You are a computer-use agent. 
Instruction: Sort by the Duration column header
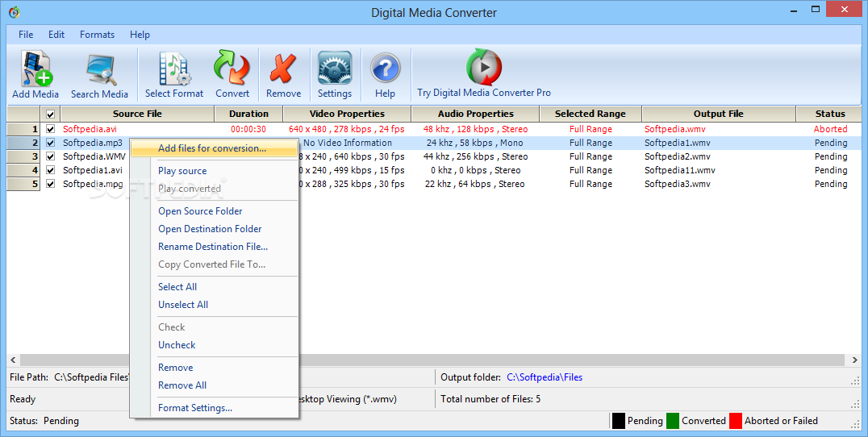pos(248,114)
